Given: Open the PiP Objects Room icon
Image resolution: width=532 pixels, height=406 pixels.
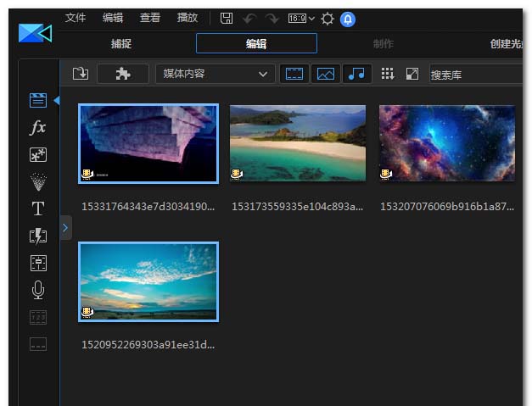Looking at the screenshot, I should 38,154.
